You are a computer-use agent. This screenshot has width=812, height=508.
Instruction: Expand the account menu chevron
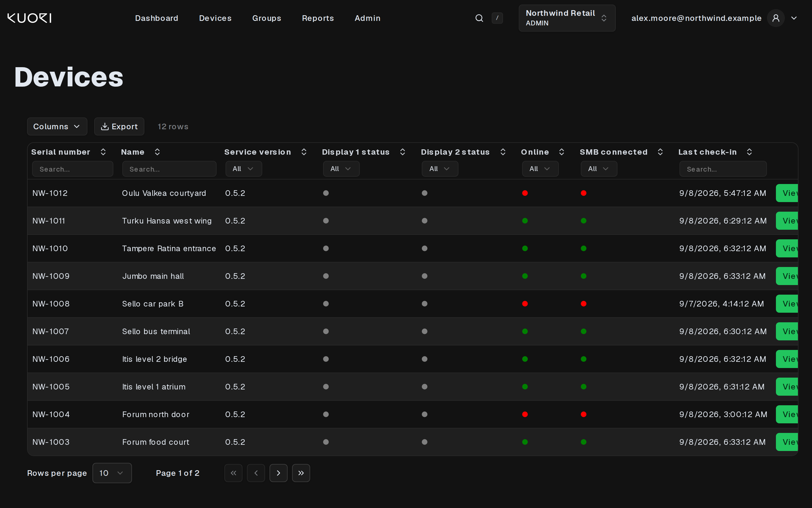point(794,18)
